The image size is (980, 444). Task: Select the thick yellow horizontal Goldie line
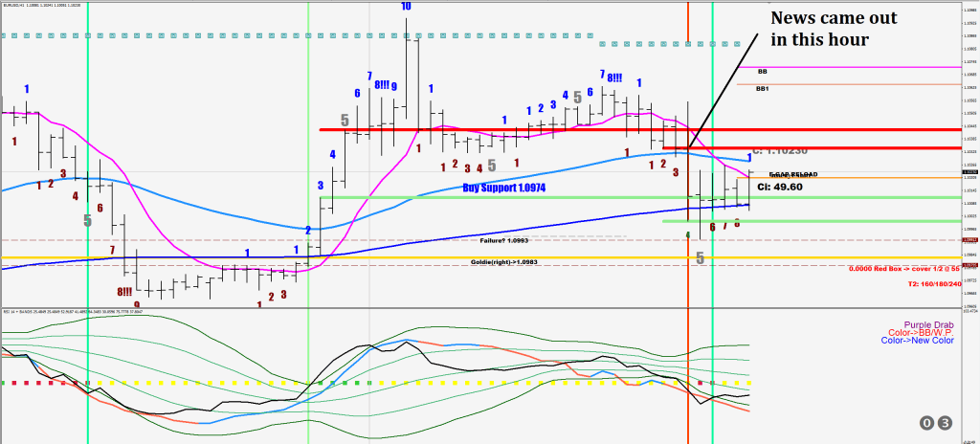click(191, 257)
